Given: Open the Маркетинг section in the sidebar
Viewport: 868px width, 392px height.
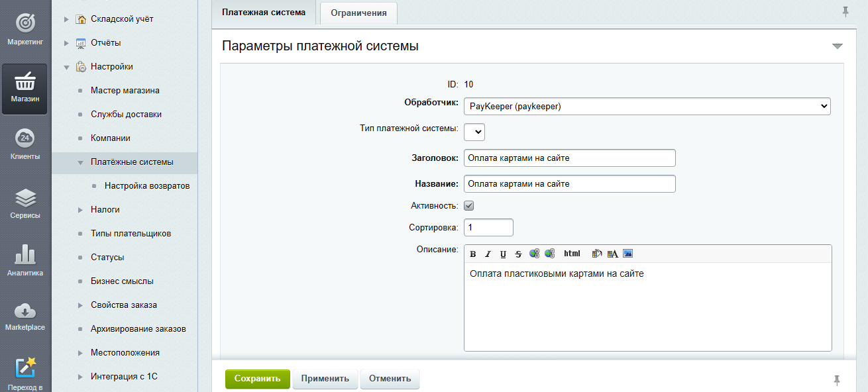Looking at the screenshot, I should (25, 29).
